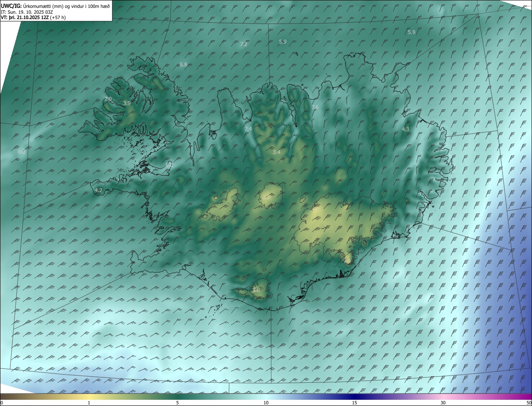Click the colorbar tick label 1

click(x=89, y=403)
